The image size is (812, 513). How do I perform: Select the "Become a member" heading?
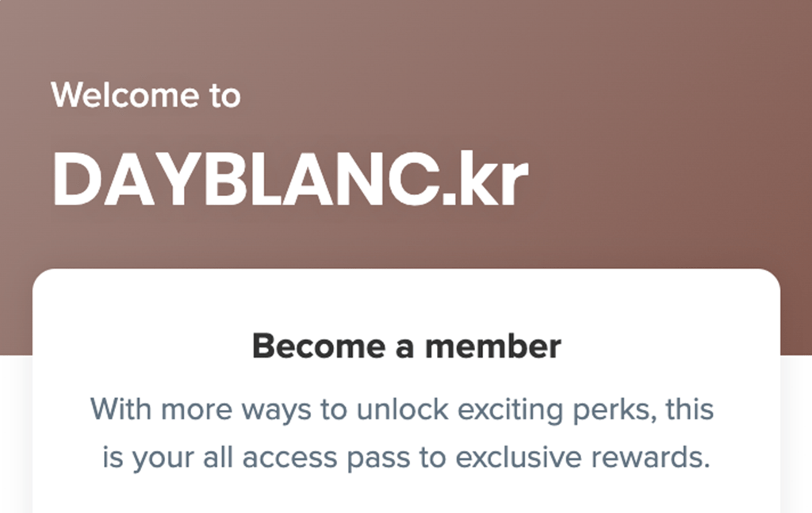[x=406, y=346]
